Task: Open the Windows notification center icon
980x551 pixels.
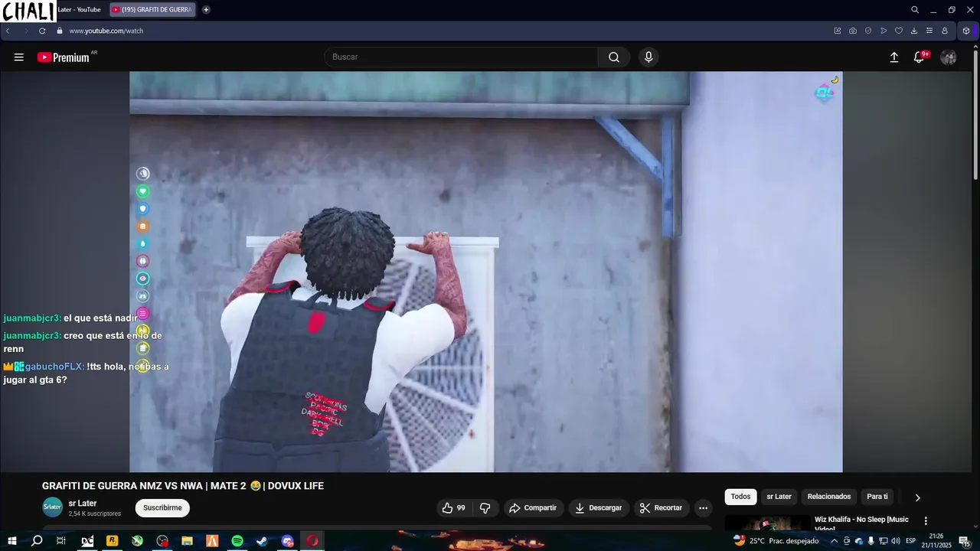Action: pyautogui.click(x=964, y=541)
